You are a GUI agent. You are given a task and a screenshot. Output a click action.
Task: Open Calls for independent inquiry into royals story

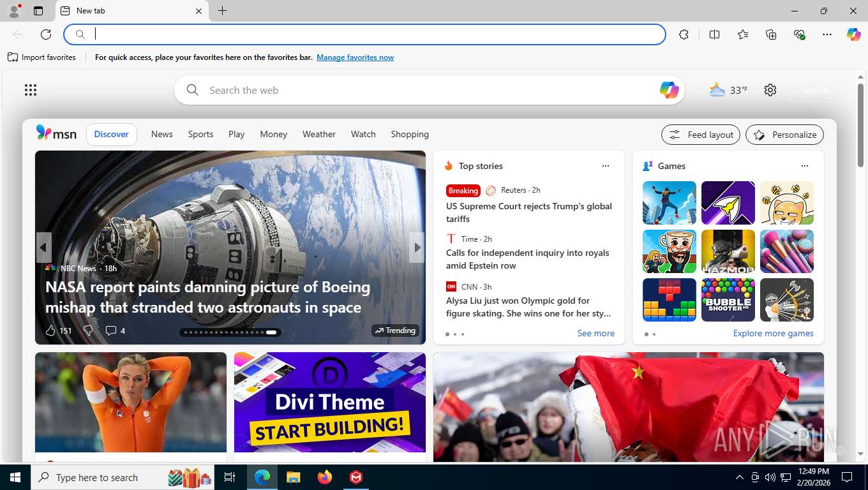528,259
